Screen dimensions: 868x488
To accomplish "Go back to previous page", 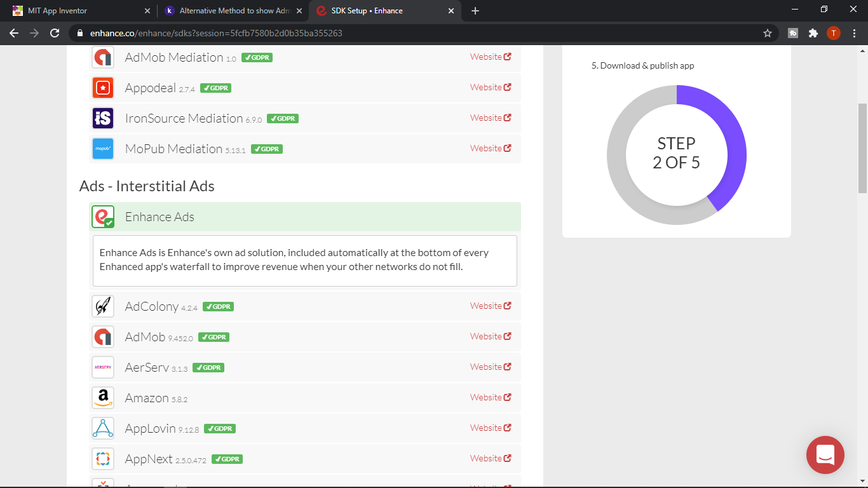I will [x=14, y=33].
